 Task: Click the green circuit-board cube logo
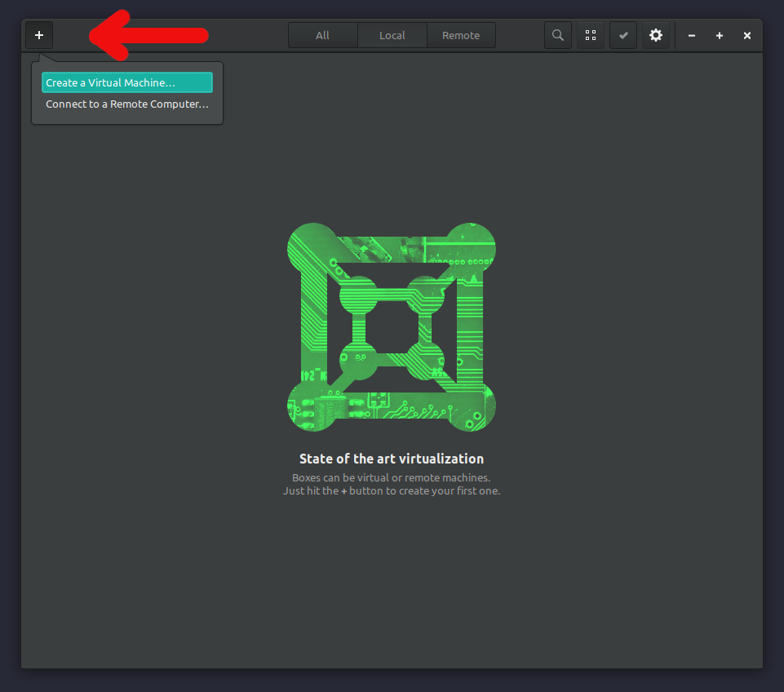pyautogui.click(x=392, y=326)
